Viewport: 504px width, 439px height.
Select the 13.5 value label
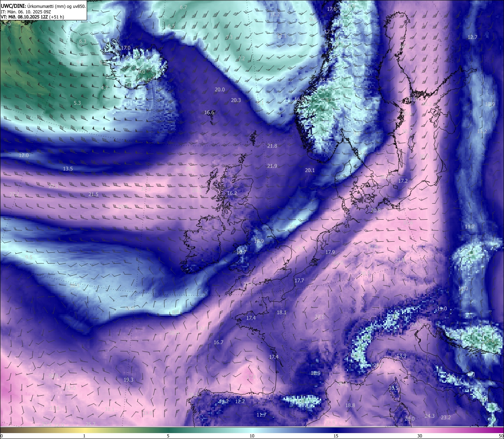point(68,169)
